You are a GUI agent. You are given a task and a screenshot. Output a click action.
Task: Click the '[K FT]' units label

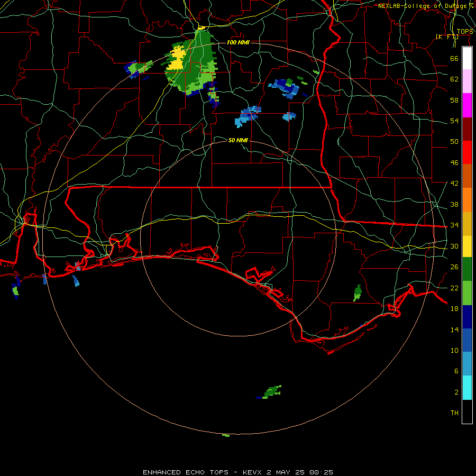pyautogui.click(x=447, y=36)
